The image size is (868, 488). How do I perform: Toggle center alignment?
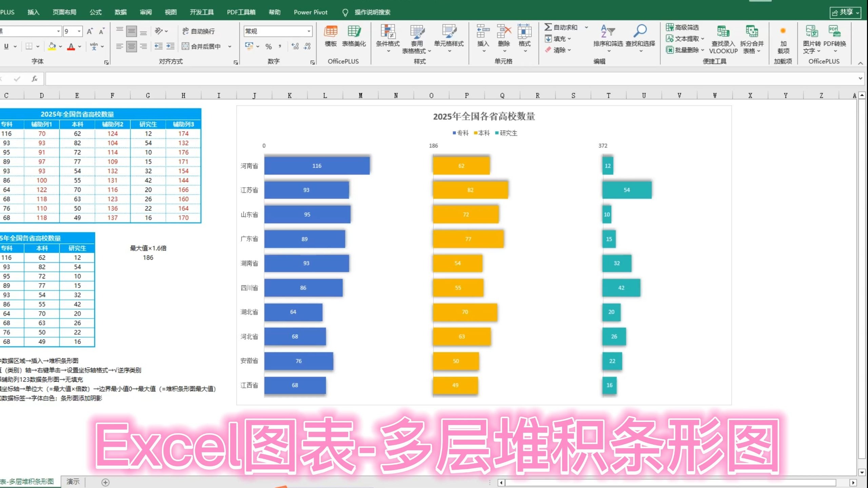(x=132, y=46)
